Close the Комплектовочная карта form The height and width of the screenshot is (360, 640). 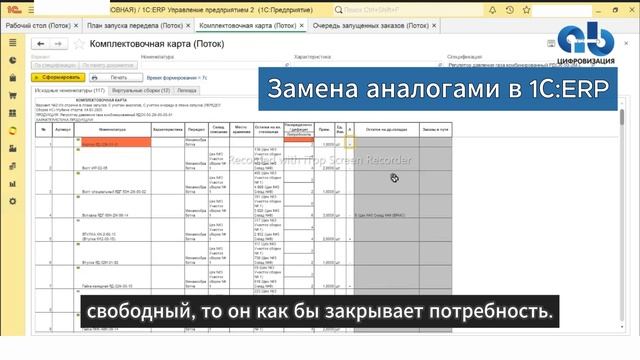pyautogui.click(x=626, y=43)
